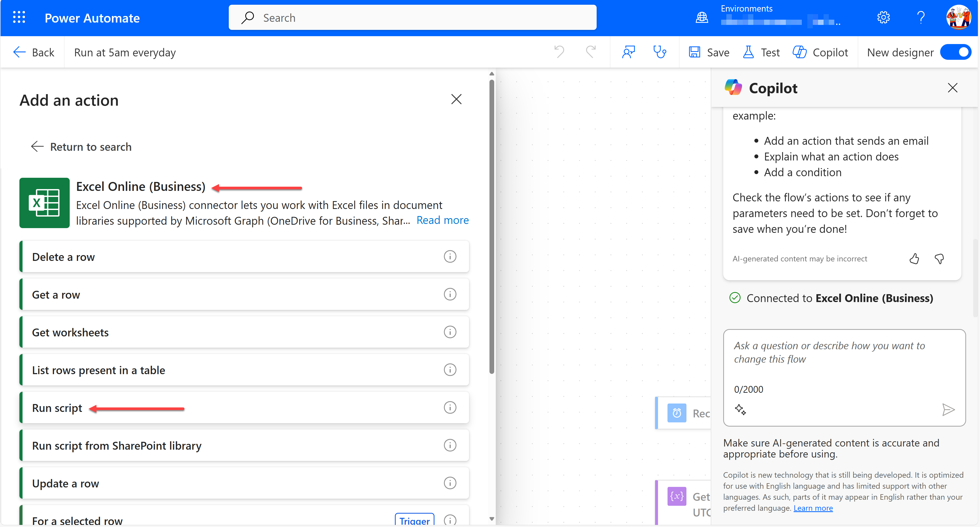Open the Environments globe icon
Image resolution: width=980 pixels, height=527 pixels.
click(x=701, y=18)
